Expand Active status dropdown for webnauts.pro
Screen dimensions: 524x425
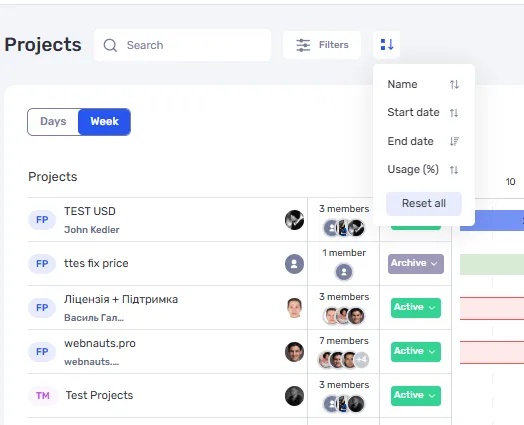pos(416,351)
